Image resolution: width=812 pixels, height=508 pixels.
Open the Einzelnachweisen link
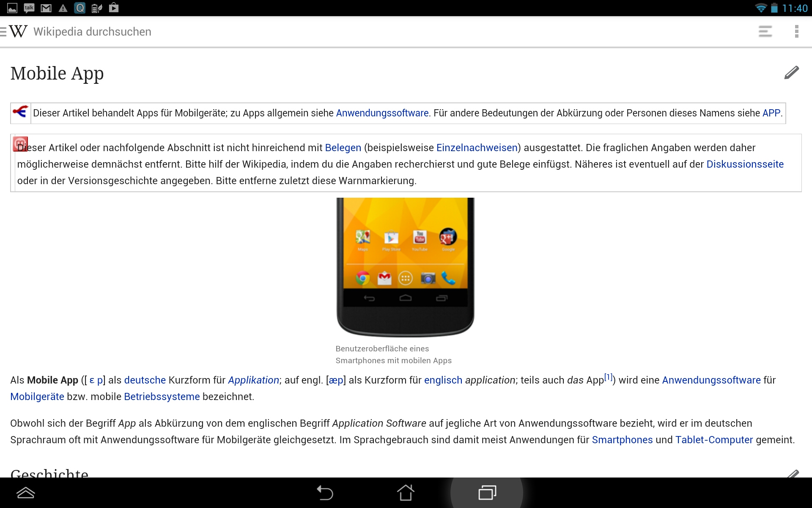coord(477,148)
